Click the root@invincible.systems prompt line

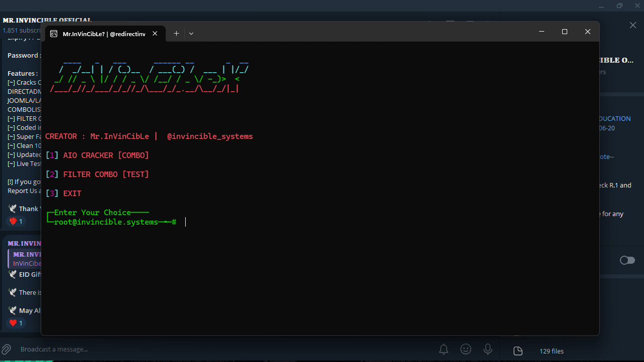tap(111, 222)
